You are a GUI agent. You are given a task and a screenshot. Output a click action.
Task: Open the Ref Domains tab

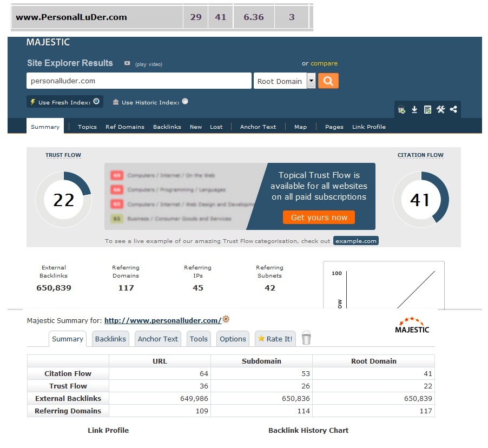point(125,127)
